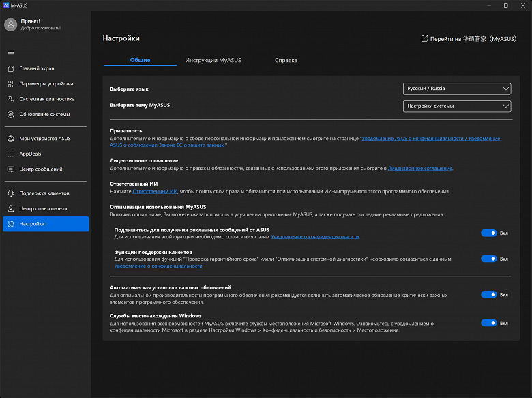
Task: Switch to the Справка tab
Action: [286, 61]
